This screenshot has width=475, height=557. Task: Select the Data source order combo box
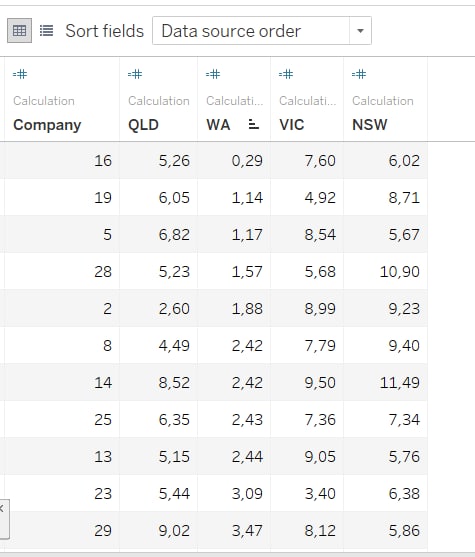pyautogui.click(x=262, y=31)
